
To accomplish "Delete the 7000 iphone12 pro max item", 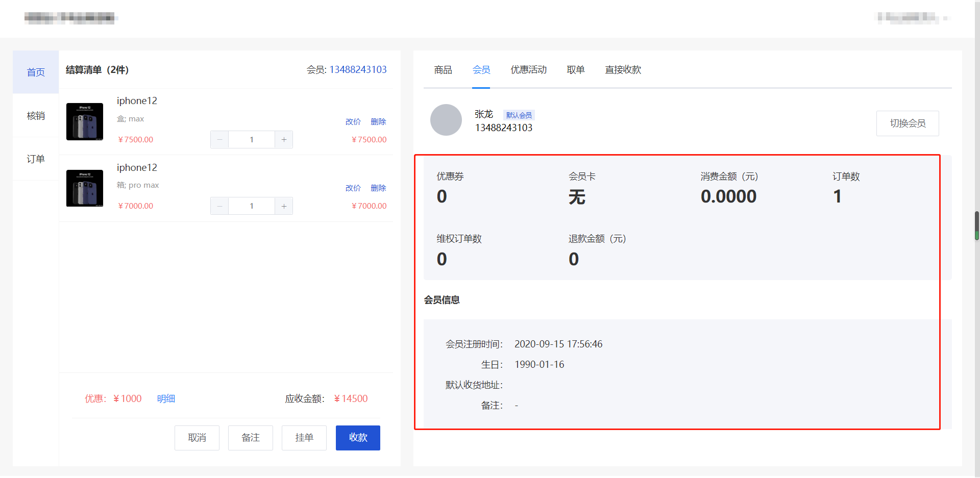I will [378, 188].
